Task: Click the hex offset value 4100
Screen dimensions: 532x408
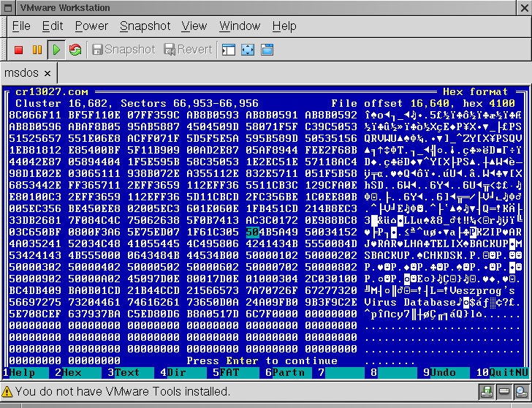Action: [502, 103]
